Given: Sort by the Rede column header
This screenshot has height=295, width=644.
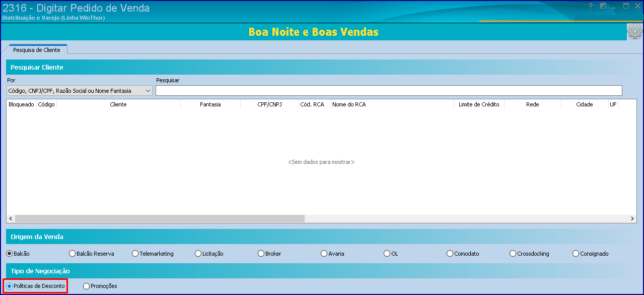Looking at the screenshot, I should tap(532, 104).
